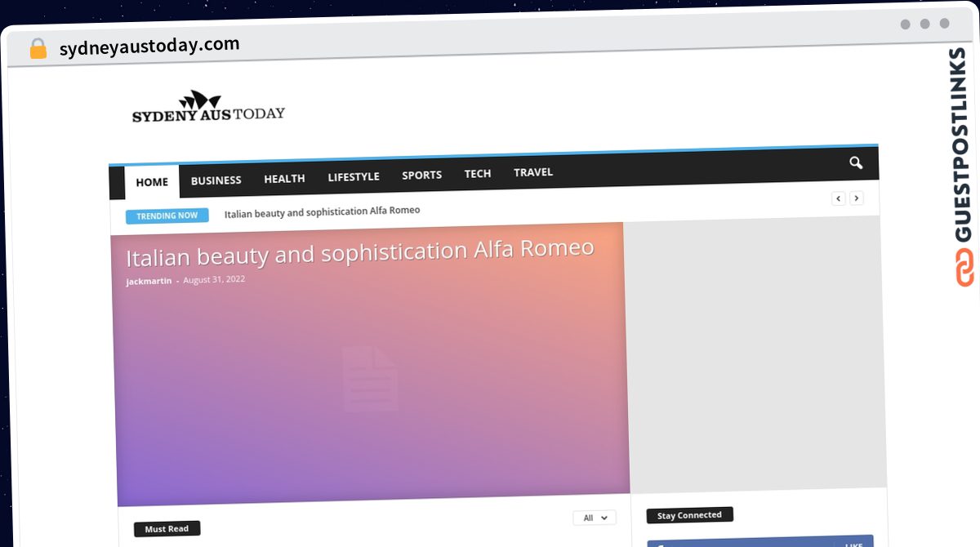The width and height of the screenshot is (980, 547).
Task: Open the featured Alfa Romeo article title
Action: pyautogui.click(x=360, y=252)
